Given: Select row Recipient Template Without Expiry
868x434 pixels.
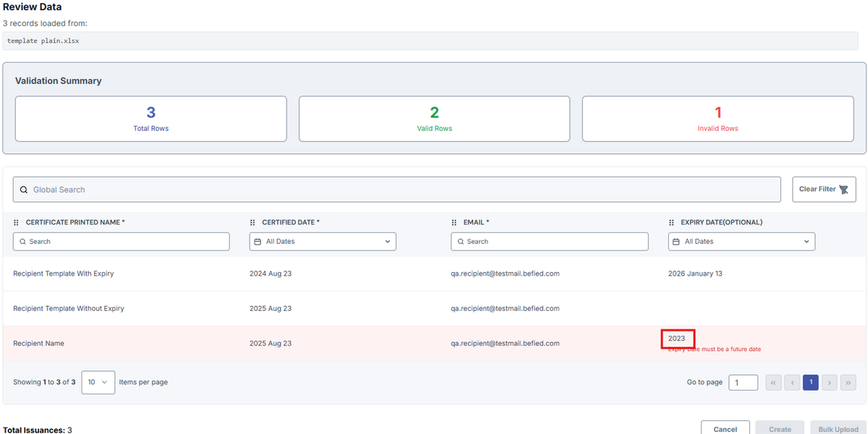Looking at the screenshot, I should pyautogui.click(x=434, y=309).
